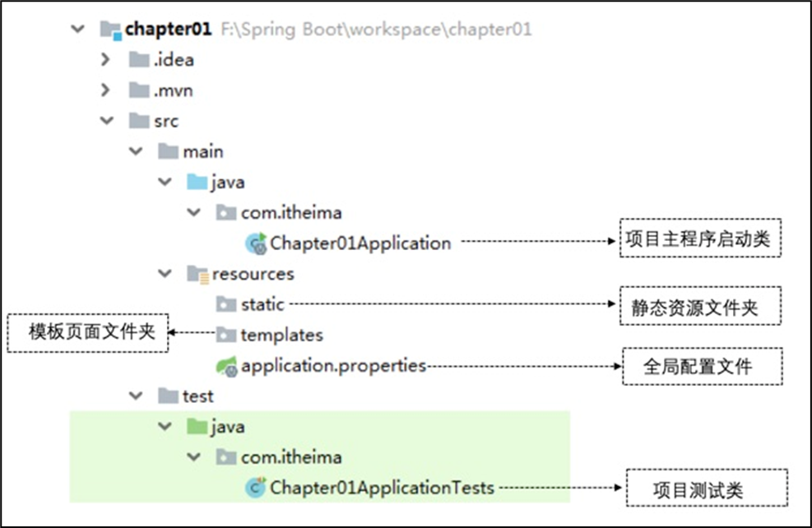Expand the .mvn folder
The image size is (812, 528).
pos(105,90)
